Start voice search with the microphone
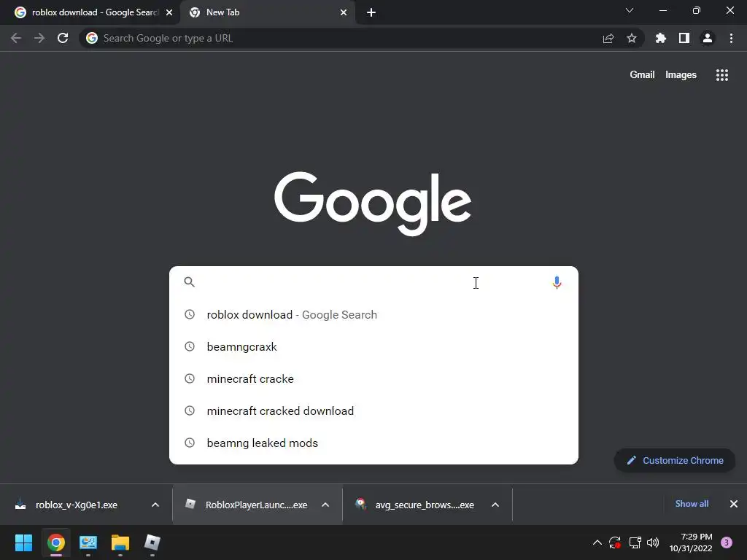The height and width of the screenshot is (560, 747). (x=557, y=282)
